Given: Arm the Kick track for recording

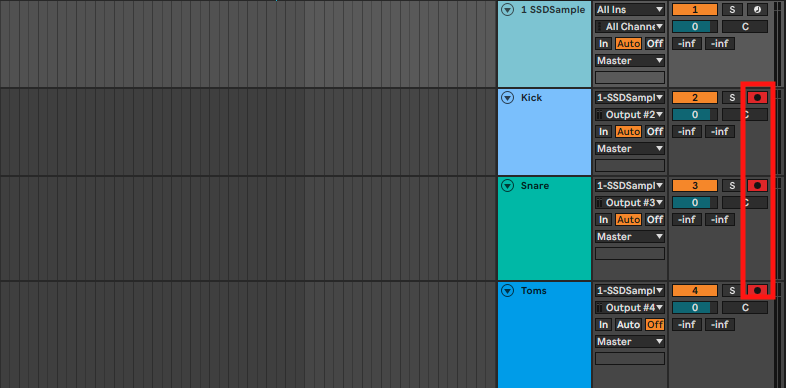Looking at the screenshot, I should (x=757, y=98).
